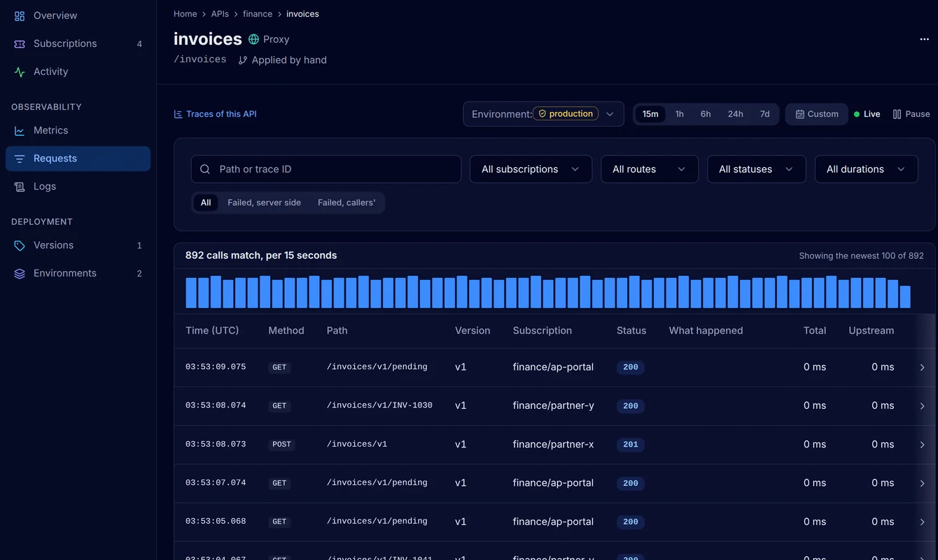Open Traces of this API link
Viewport: 938px width, 560px height.
tap(215, 114)
